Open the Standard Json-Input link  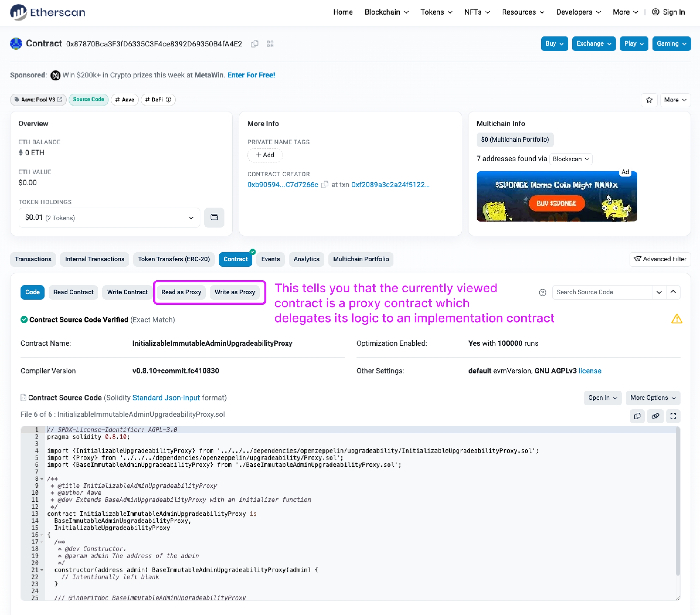(166, 398)
